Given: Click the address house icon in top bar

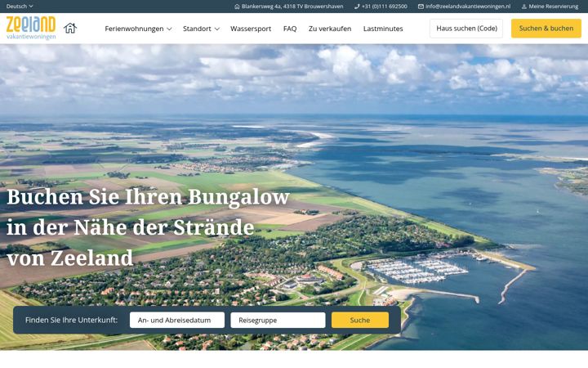Looking at the screenshot, I should [x=237, y=7].
